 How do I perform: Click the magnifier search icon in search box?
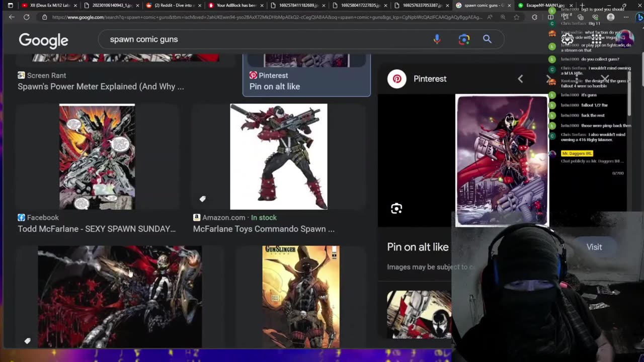487,39
